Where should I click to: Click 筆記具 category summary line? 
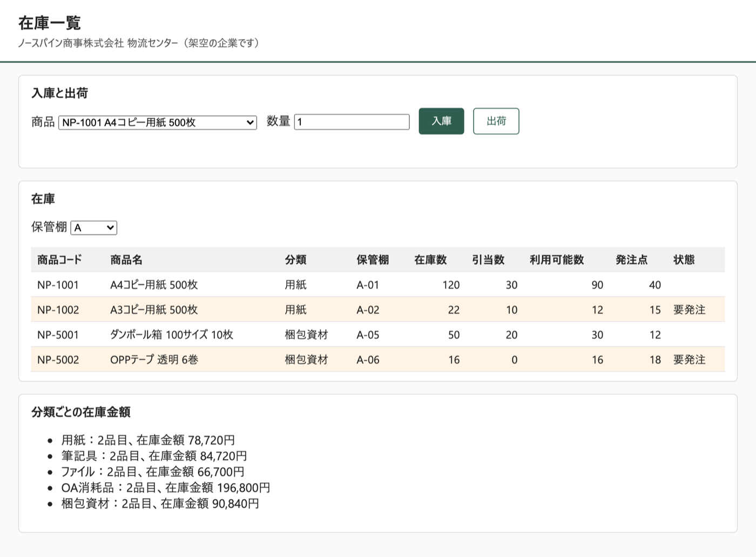(x=154, y=456)
